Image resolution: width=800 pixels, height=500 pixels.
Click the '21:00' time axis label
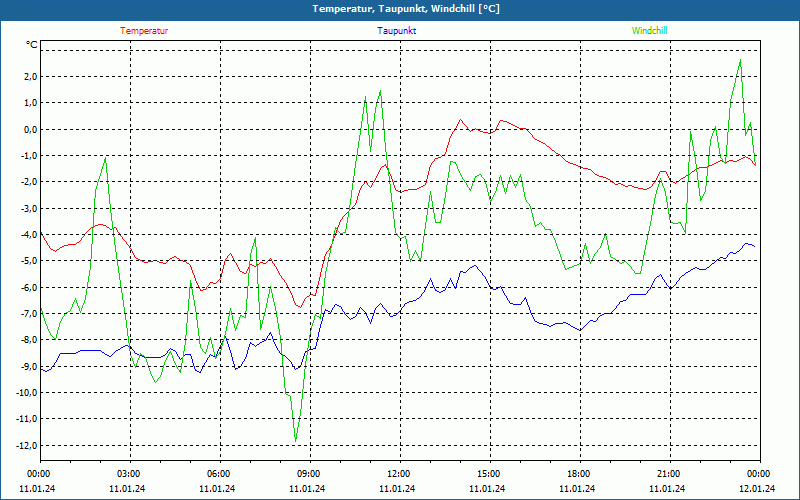coord(670,474)
